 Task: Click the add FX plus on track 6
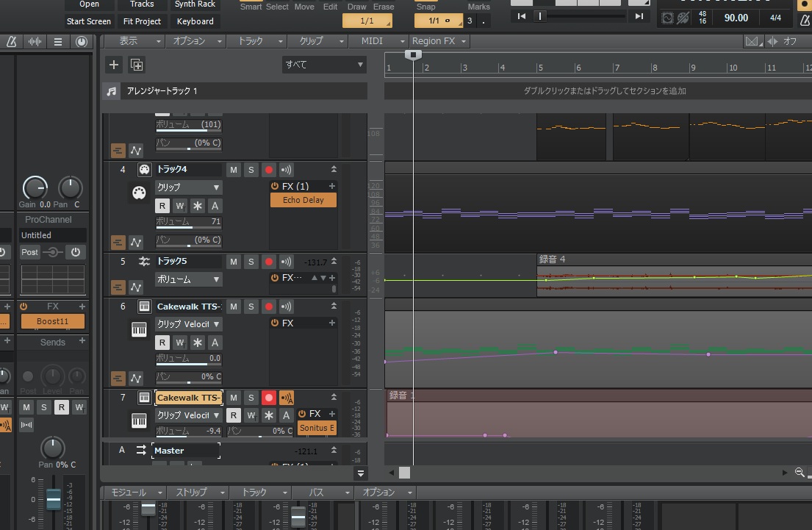332,323
